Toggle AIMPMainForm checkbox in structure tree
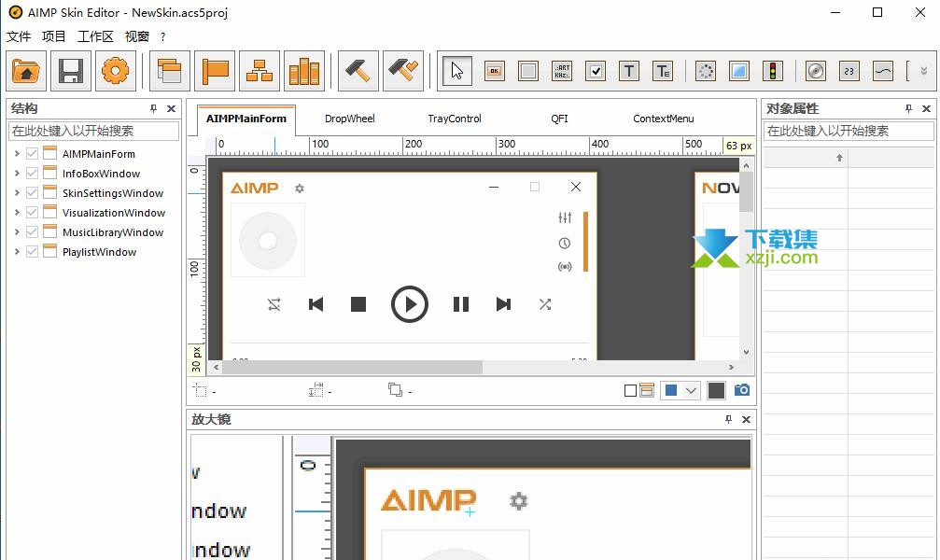Viewport: 940px width, 560px height. click(x=32, y=153)
